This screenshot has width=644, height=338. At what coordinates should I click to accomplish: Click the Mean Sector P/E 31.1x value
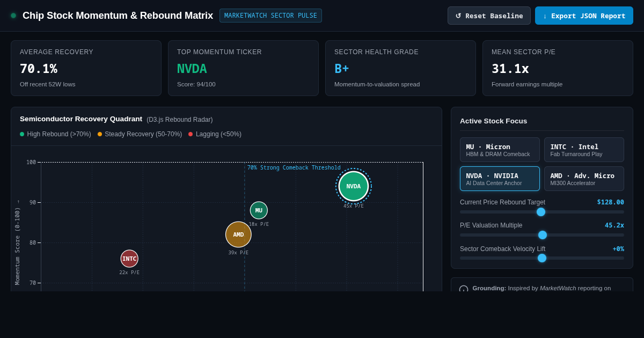pos(510,69)
